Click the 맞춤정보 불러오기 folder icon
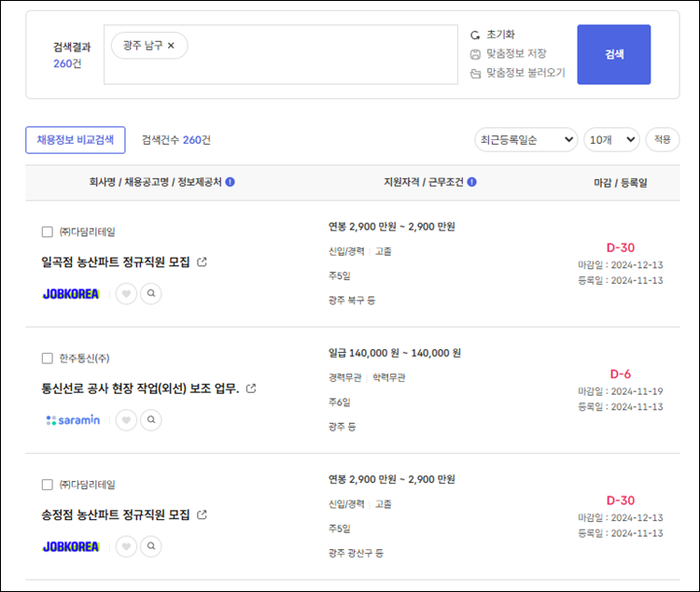 pyautogui.click(x=475, y=73)
